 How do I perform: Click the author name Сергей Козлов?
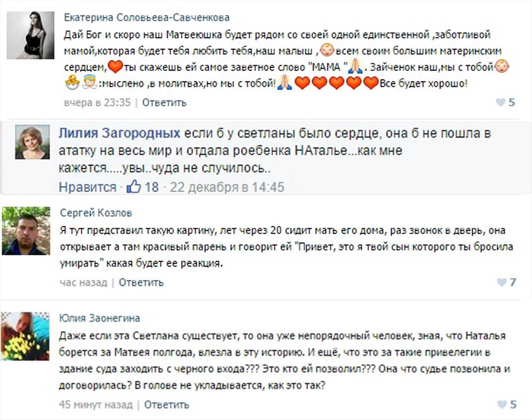point(96,213)
